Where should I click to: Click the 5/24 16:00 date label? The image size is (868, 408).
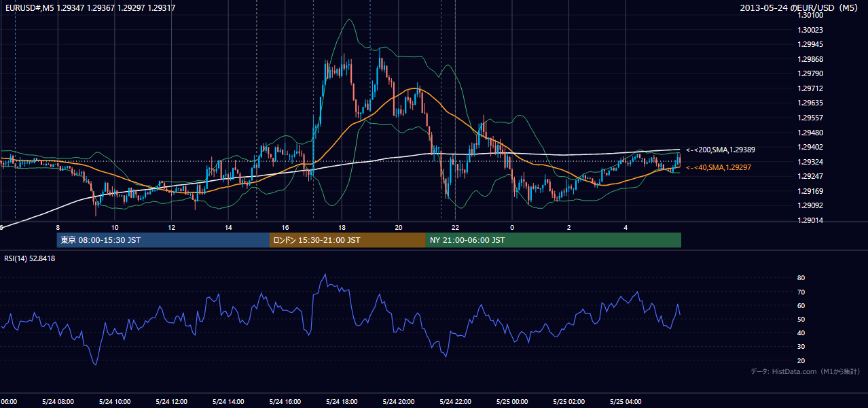pos(285,401)
